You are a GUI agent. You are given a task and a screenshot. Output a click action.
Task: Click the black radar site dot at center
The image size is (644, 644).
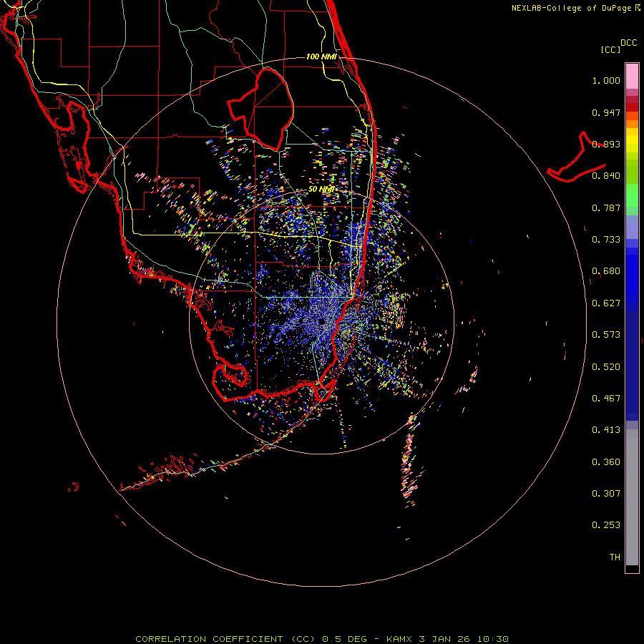(x=321, y=321)
